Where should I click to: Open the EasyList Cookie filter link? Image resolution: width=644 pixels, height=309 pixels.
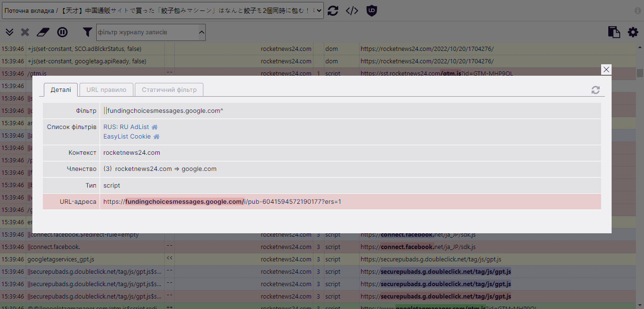pyautogui.click(x=126, y=136)
